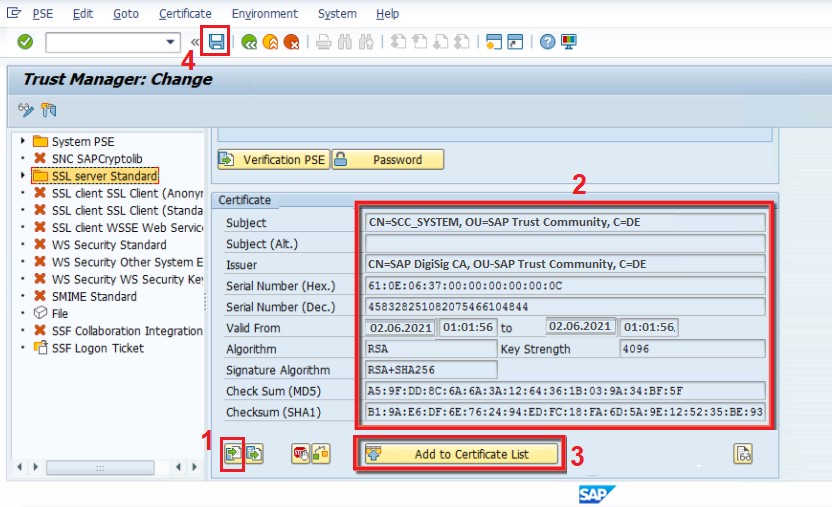Click the Import Certificate icon
832x507 pixels.
pyautogui.click(x=233, y=453)
